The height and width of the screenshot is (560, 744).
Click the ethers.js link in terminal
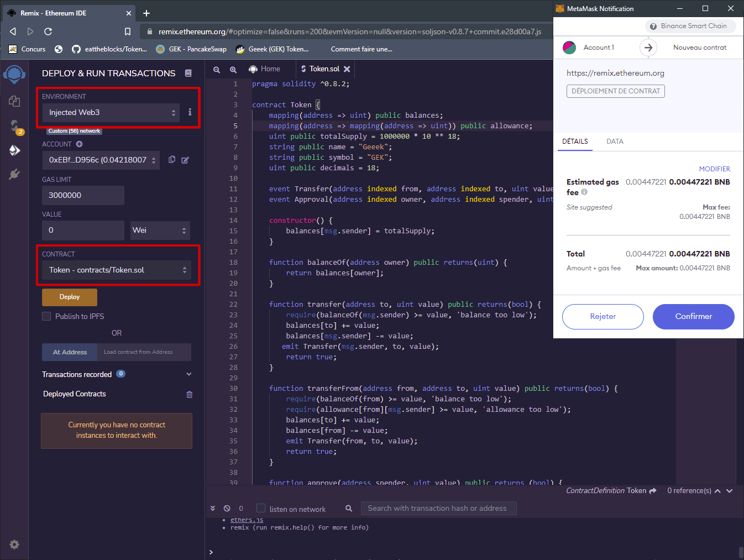tap(247, 520)
